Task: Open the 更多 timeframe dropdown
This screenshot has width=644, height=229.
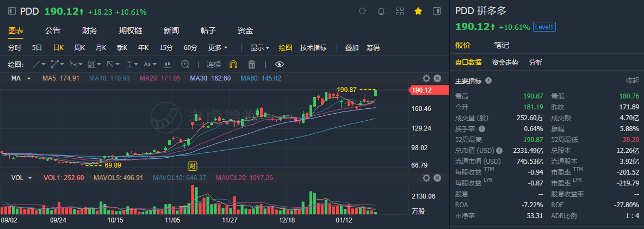Action: [x=218, y=48]
